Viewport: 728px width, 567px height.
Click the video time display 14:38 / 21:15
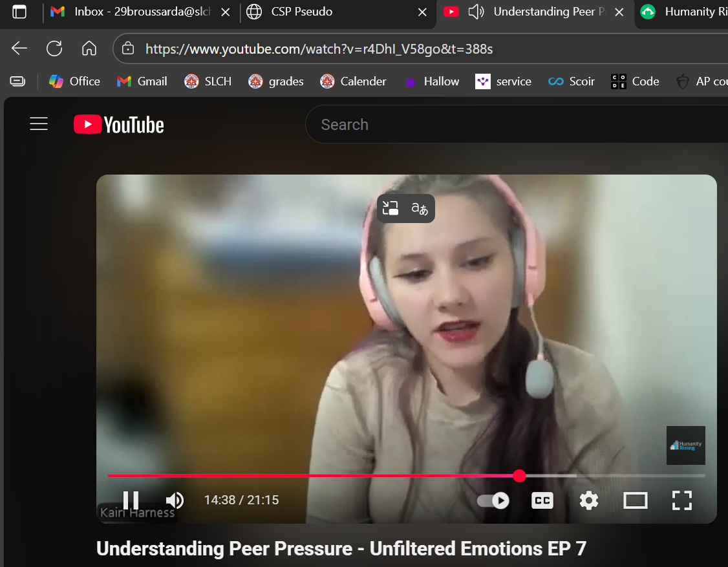(241, 500)
